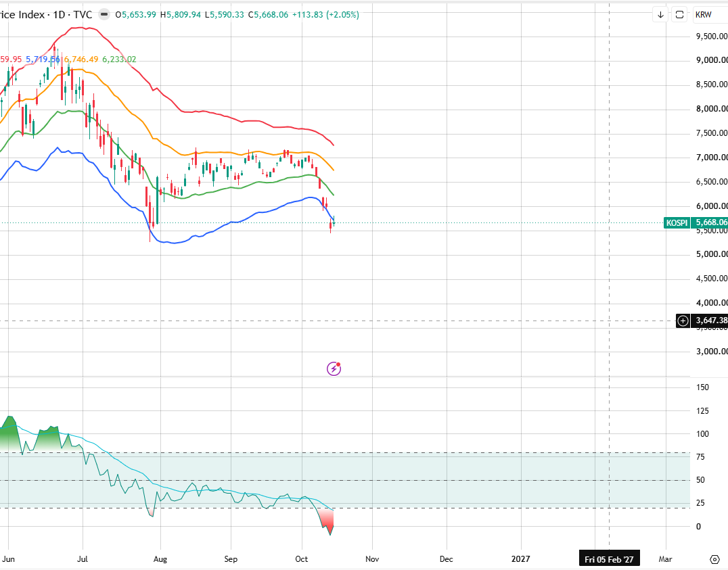
Task: Click the low value 5,590.33
Action: (227, 15)
